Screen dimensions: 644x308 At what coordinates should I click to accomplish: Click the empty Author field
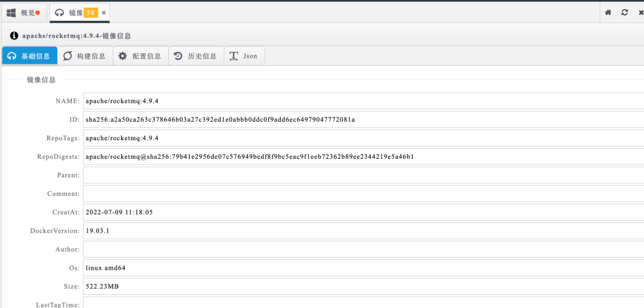[364, 249]
